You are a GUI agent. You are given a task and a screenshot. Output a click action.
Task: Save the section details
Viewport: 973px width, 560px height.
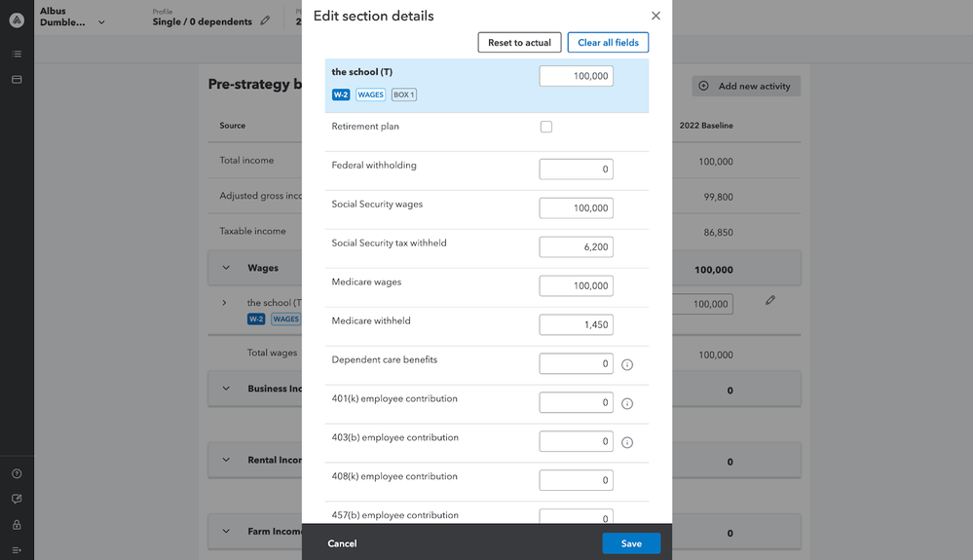click(631, 543)
